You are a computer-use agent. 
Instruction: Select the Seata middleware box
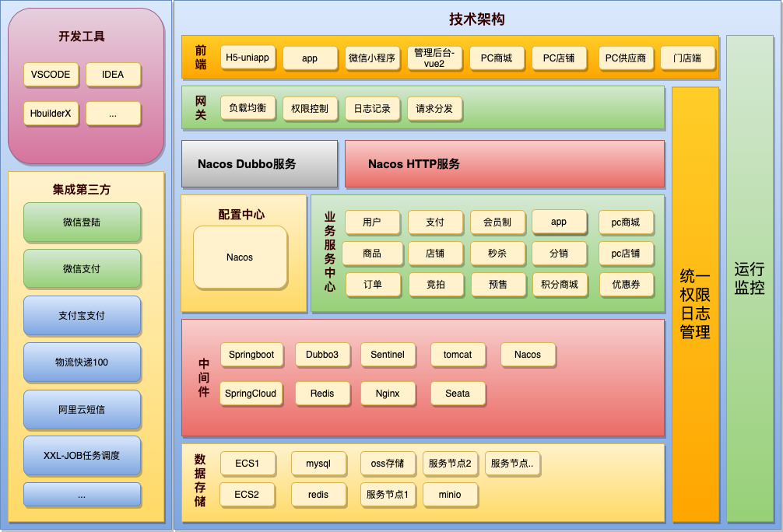[458, 394]
